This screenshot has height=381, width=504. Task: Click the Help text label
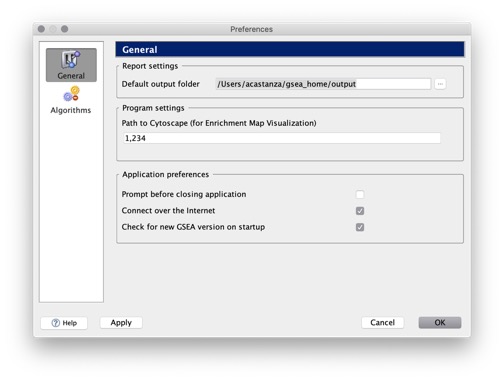(70, 323)
